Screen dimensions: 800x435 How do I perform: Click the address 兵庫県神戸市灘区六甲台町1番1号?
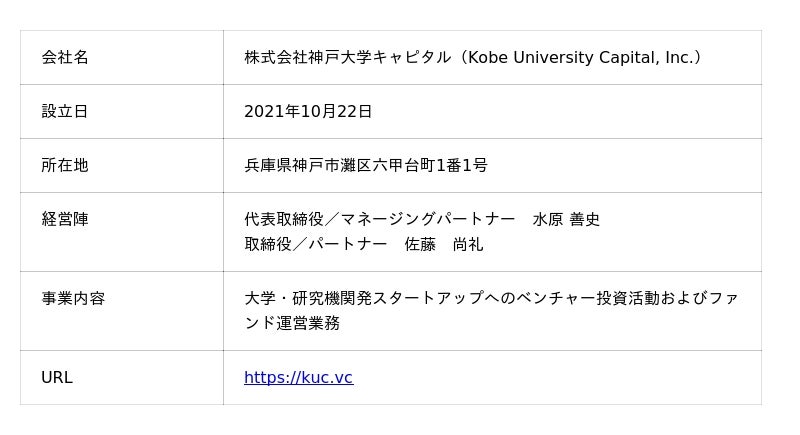[x=366, y=165]
